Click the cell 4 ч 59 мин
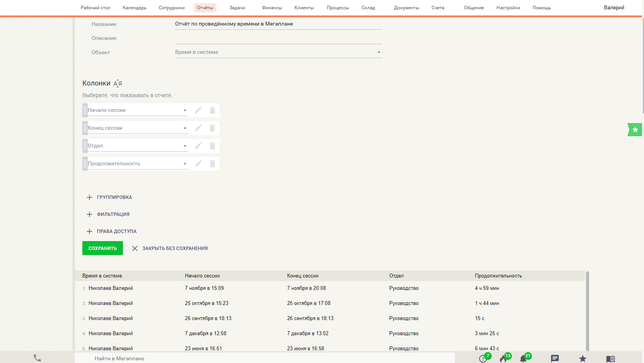644x363 pixels. 487,288
